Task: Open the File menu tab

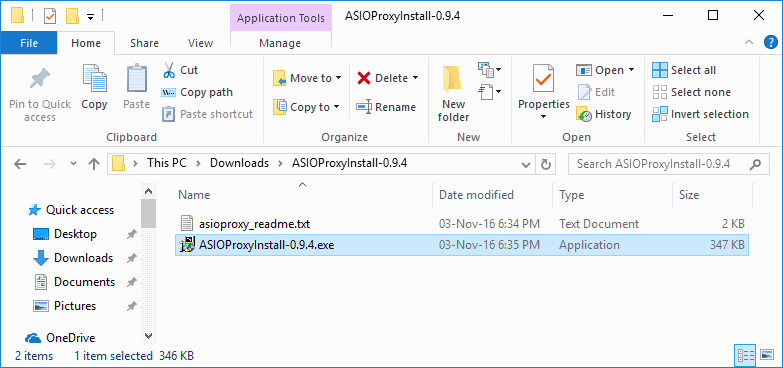Action: pos(29,43)
